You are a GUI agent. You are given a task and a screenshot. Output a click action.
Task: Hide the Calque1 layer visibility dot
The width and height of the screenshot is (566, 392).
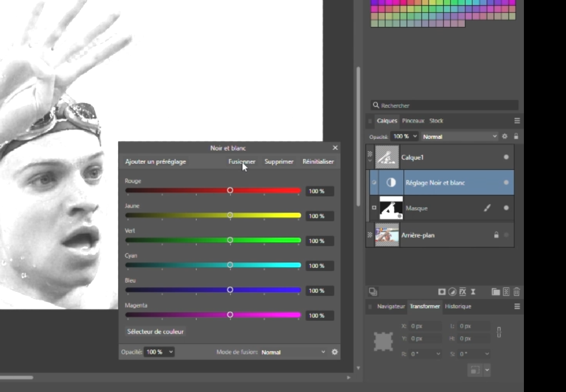pyautogui.click(x=506, y=157)
